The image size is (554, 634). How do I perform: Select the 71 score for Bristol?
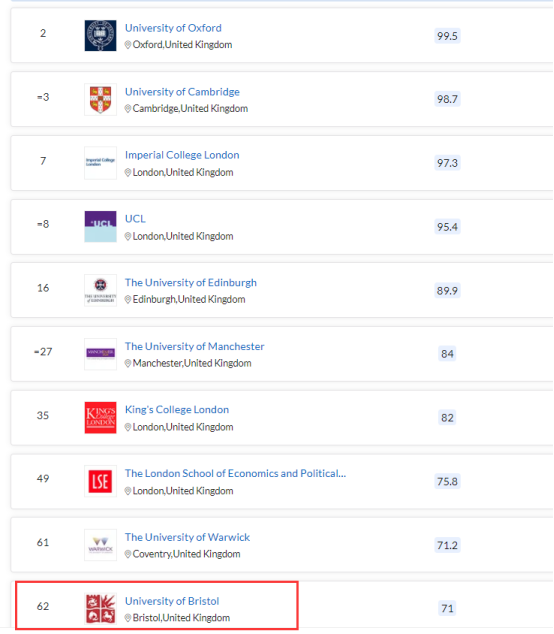[447, 609]
